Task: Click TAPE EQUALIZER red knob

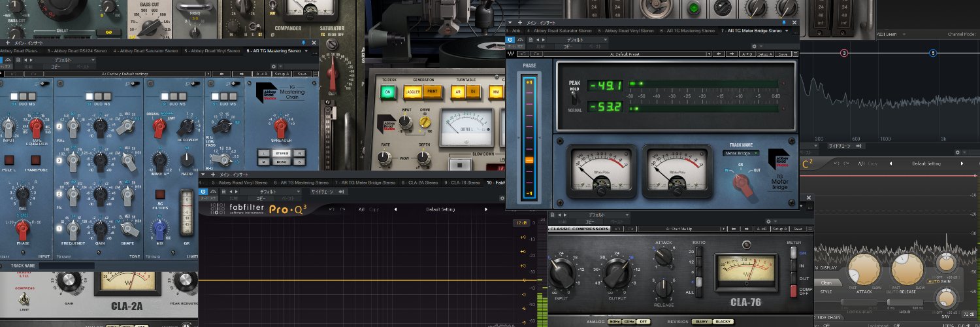Action: coord(36,126)
